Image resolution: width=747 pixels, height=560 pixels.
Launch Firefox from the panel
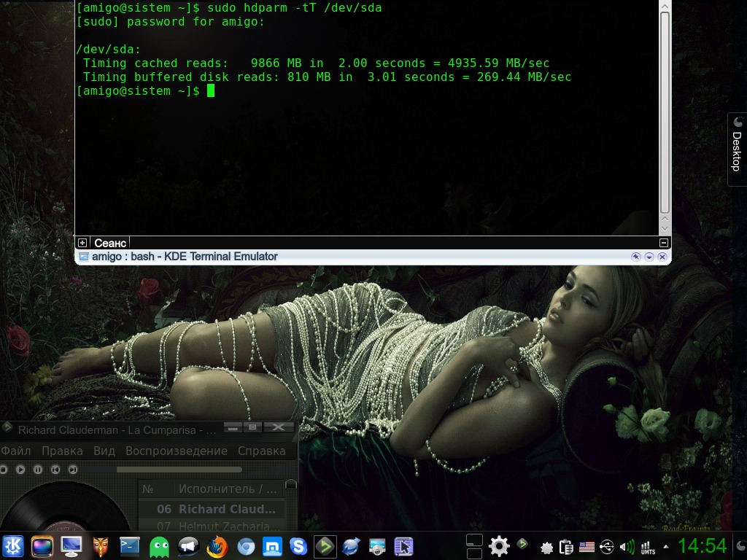[x=217, y=546]
